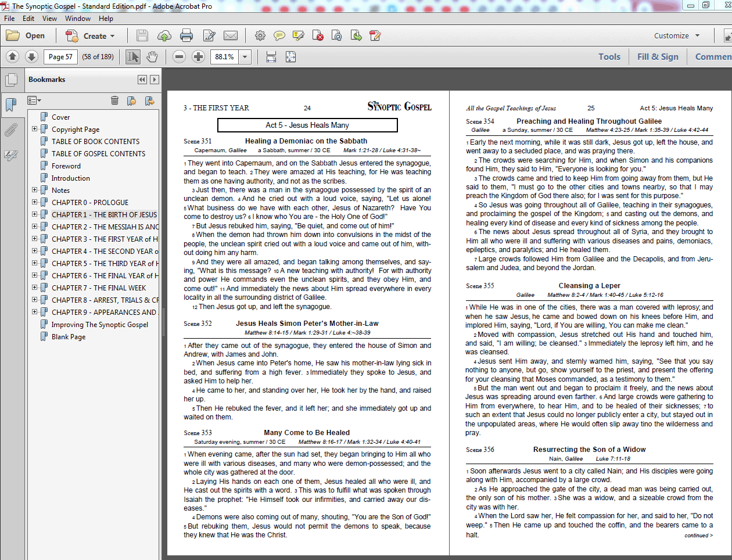Open the Window menu

click(78, 19)
